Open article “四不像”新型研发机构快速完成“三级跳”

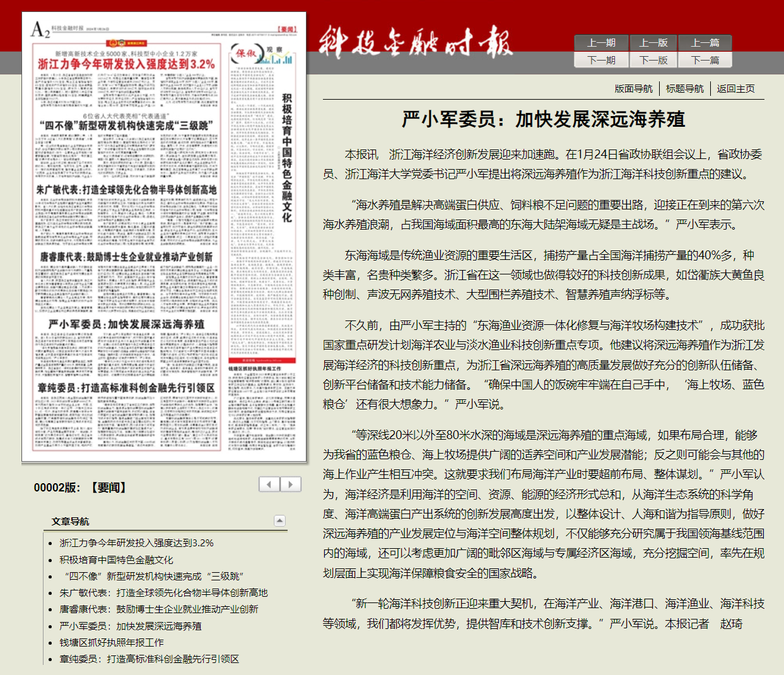click(x=151, y=576)
